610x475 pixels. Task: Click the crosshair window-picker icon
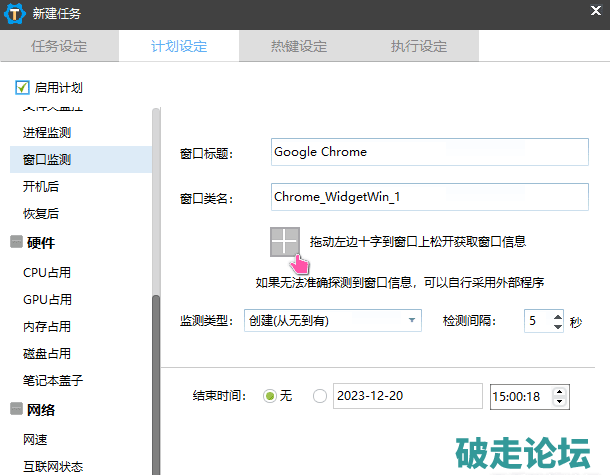(x=285, y=242)
